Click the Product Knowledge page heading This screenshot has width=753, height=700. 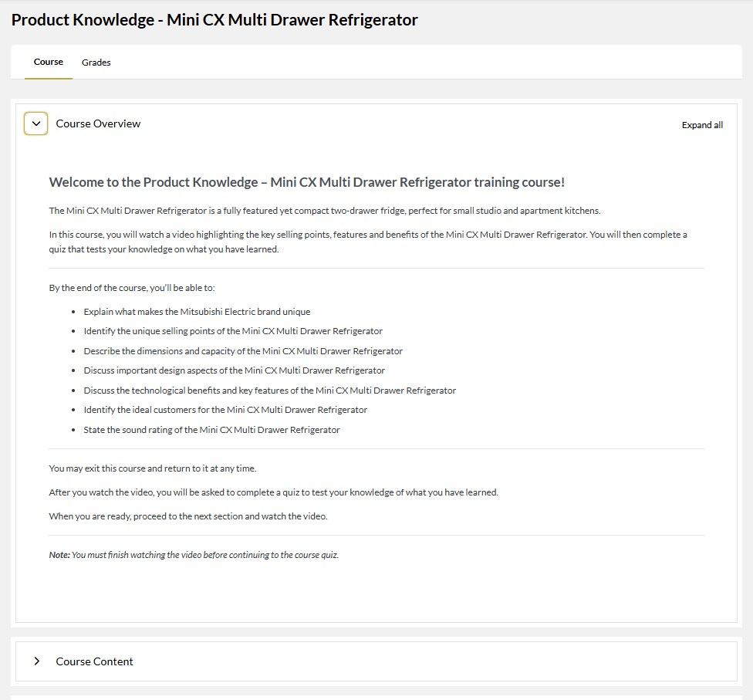point(214,20)
